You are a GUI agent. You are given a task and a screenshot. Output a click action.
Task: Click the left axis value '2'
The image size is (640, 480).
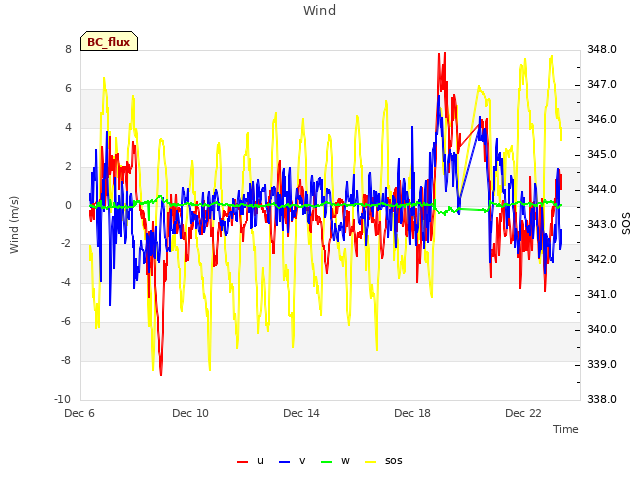pos(68,167)
